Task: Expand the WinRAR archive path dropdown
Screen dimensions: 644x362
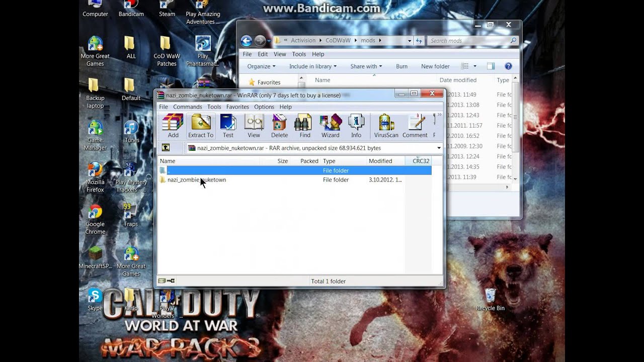Action: [439, 148]
